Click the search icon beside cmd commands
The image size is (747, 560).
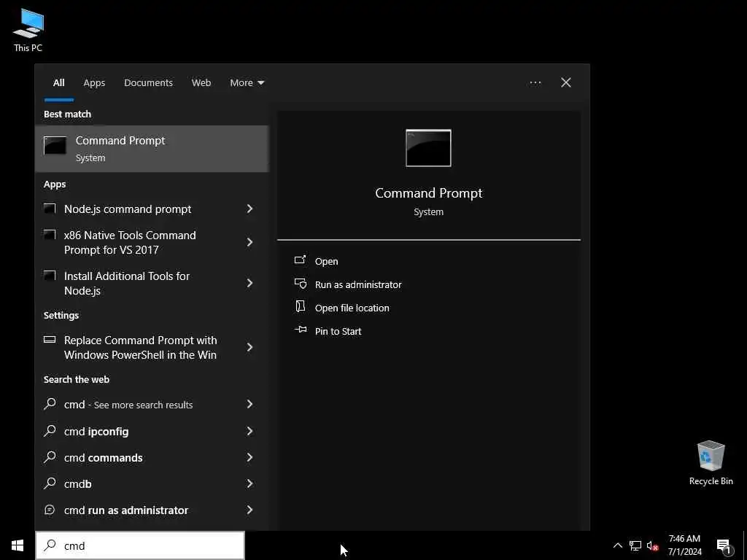50,456
